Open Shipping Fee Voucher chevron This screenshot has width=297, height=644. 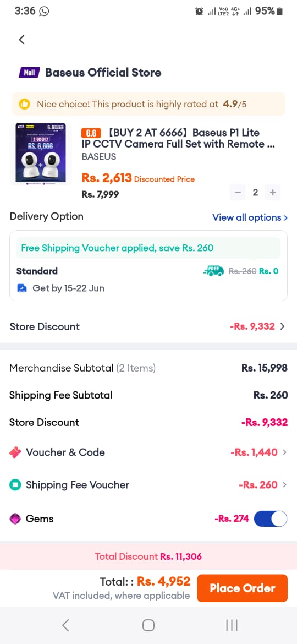point(284,484)
